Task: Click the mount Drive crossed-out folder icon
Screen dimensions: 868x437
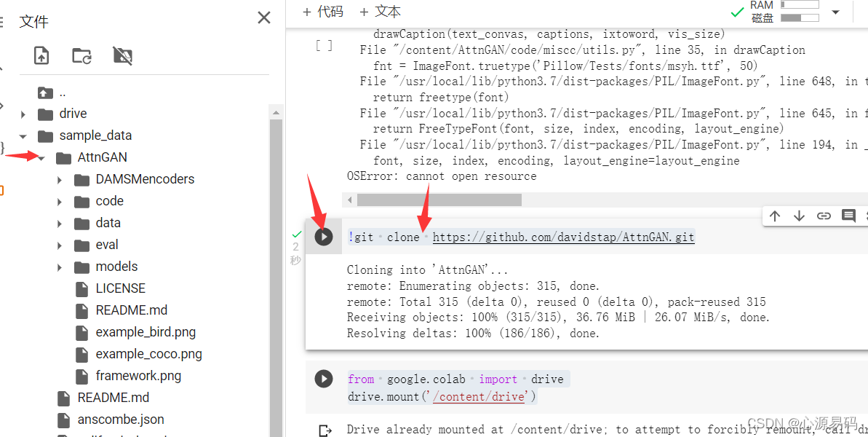Action: (122, 55)
